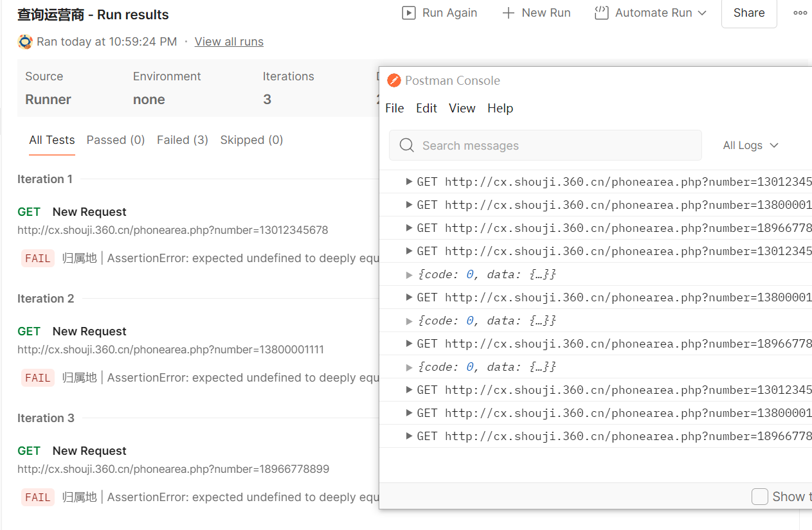Click the Search messages input field
Screen dimensions: 812x530
553,146
